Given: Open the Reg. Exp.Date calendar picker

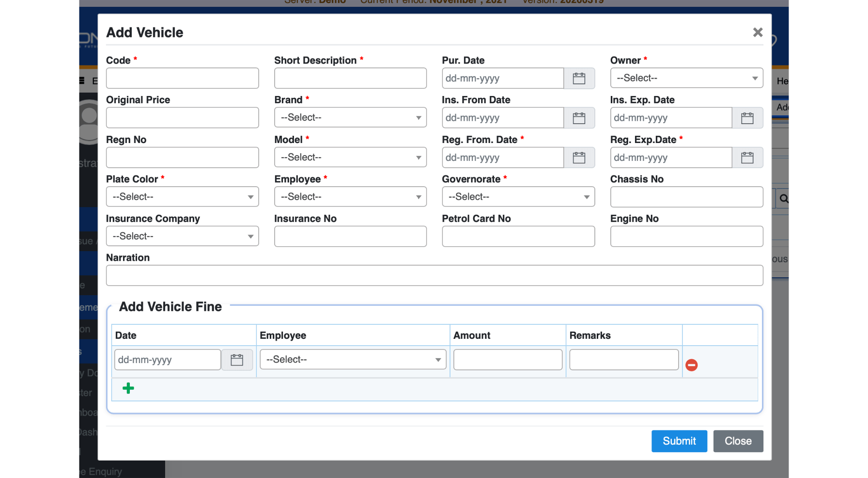Looking at the screenshot, I should click(x=747, y=158).
